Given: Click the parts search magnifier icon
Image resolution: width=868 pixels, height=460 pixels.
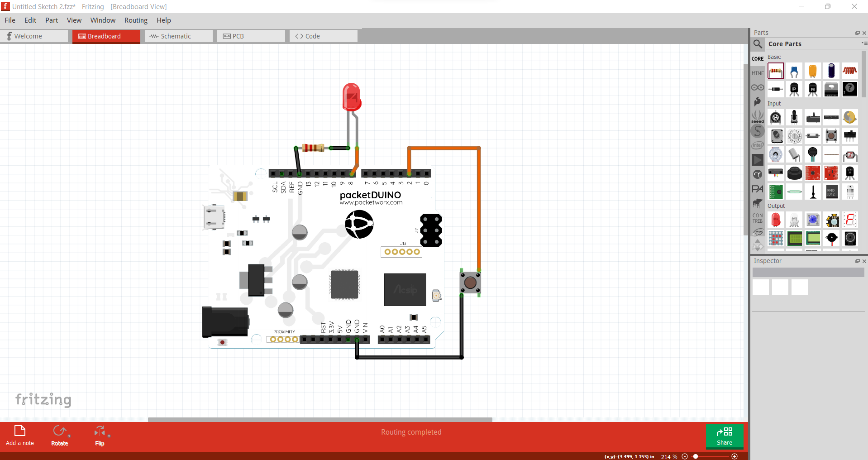Looking at the screenshot, I should pos(758,44).
